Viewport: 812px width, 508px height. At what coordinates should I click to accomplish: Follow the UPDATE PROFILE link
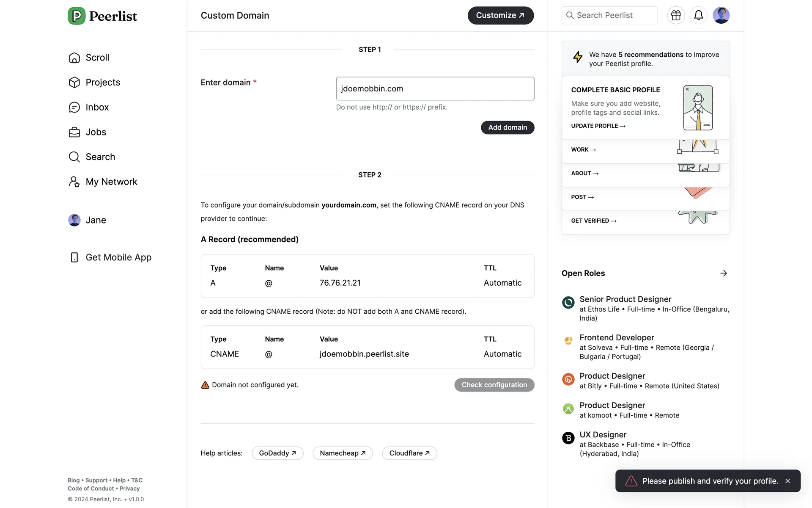coord(598,126)
